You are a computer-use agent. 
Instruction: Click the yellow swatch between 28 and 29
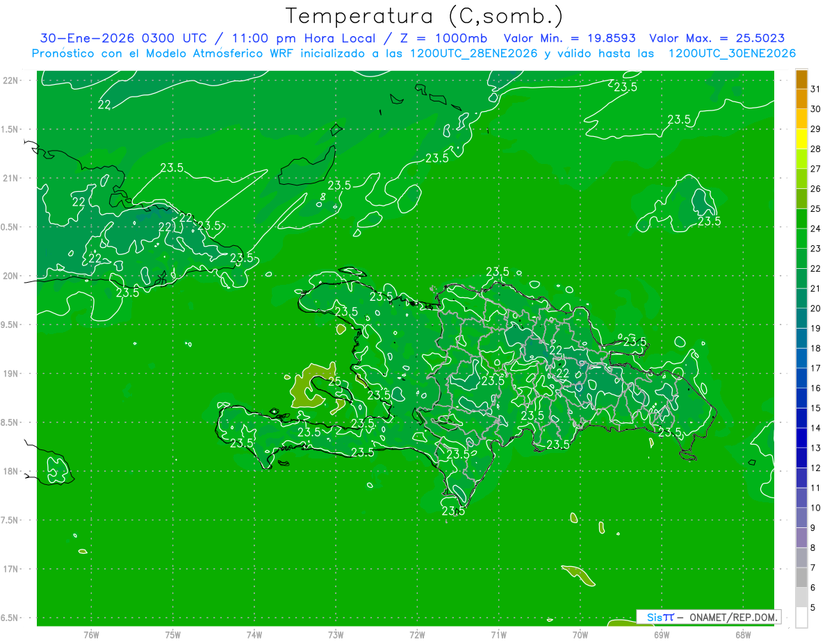[x=801, y=138]
